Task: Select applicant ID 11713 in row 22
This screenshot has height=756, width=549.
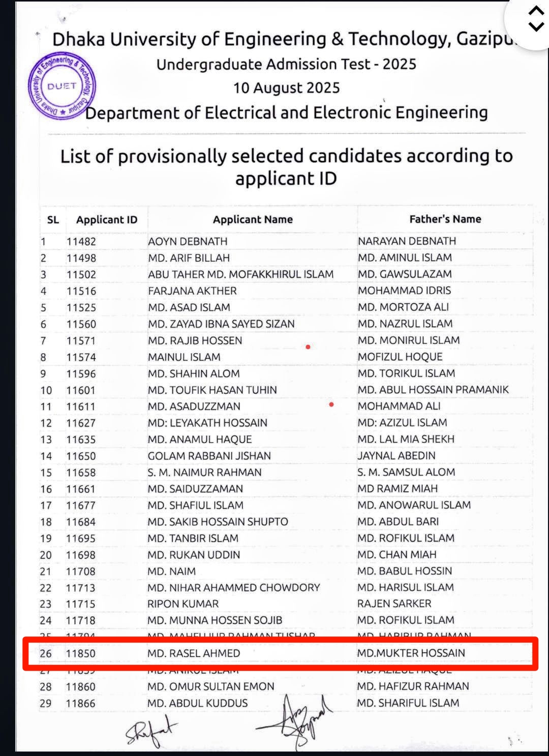Action: click(80, 588)
